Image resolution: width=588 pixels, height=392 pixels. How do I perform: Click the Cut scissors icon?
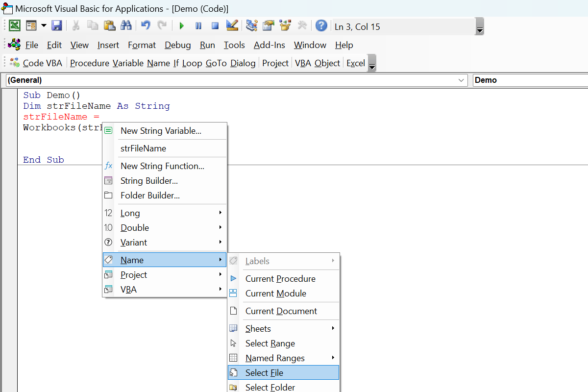pyautogui.click(x=76, y=26)
